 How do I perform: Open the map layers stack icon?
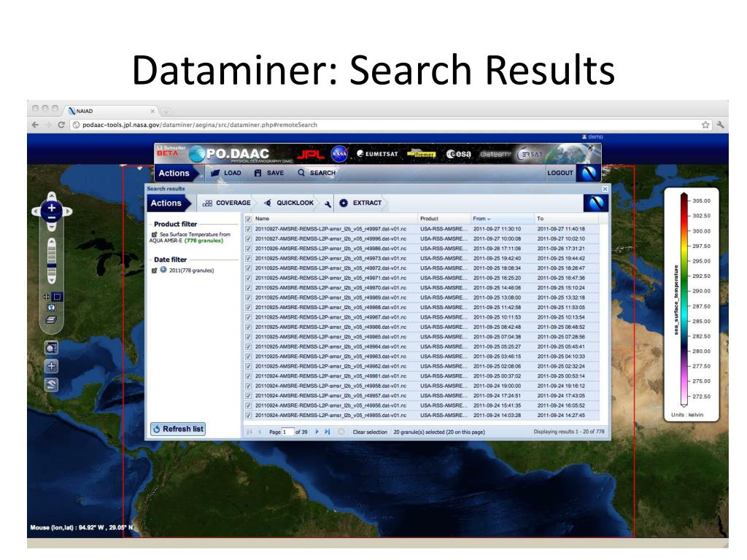tap(52, 319)
